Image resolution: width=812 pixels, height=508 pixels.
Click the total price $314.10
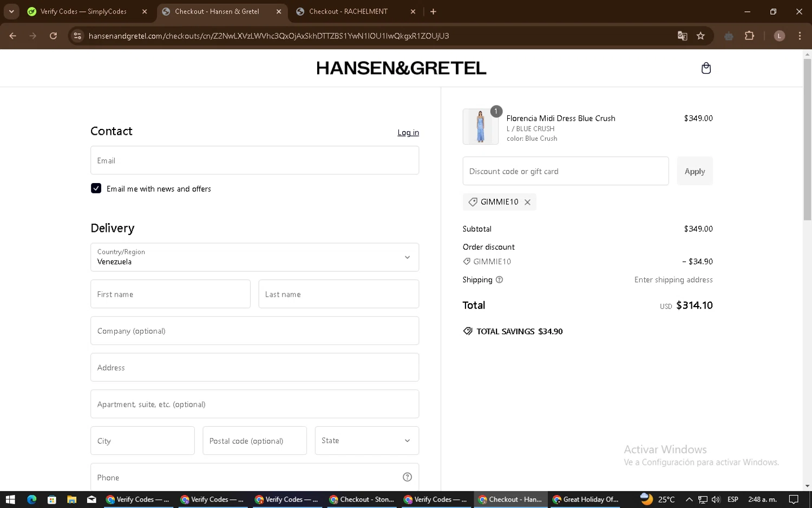[x=695, y=305]
